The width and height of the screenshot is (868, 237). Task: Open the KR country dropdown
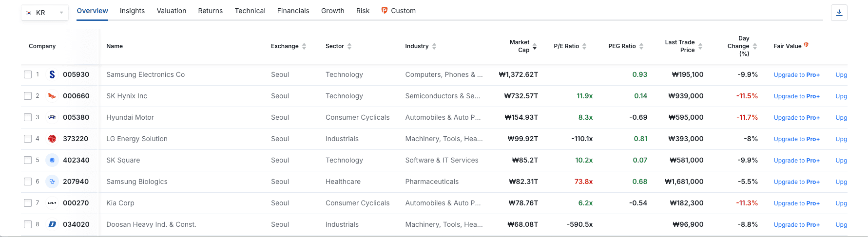[x=45, y=13]
